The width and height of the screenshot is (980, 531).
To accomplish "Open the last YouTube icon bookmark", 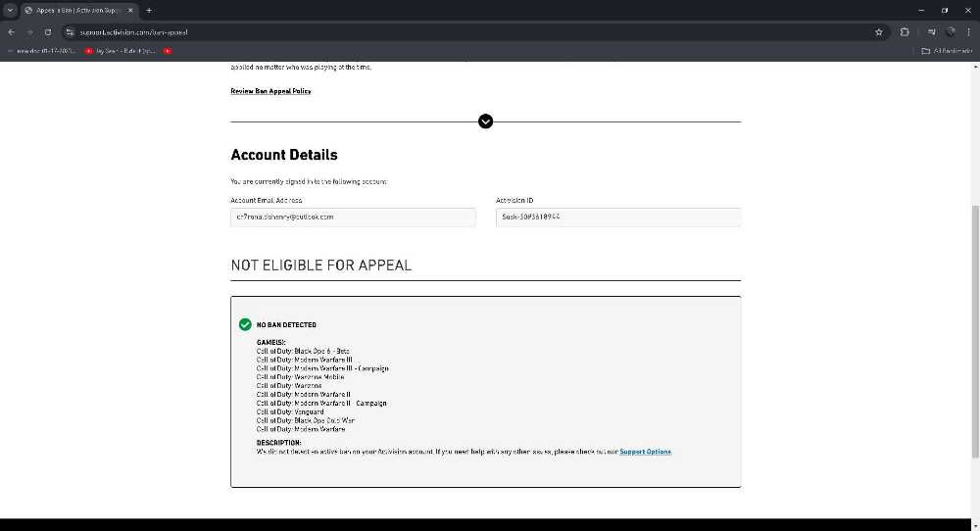I will coord(168,51).
